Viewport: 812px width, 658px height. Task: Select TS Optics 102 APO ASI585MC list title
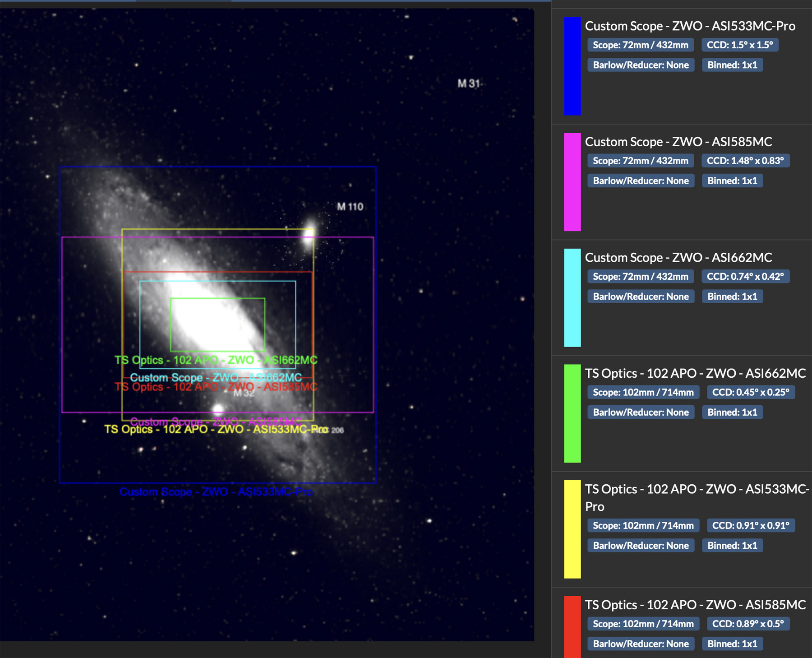click(x=695, y=605)
